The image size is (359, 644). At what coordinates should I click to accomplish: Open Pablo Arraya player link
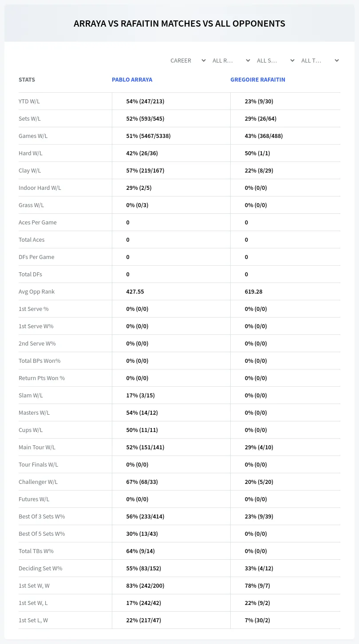click(132, 80)
